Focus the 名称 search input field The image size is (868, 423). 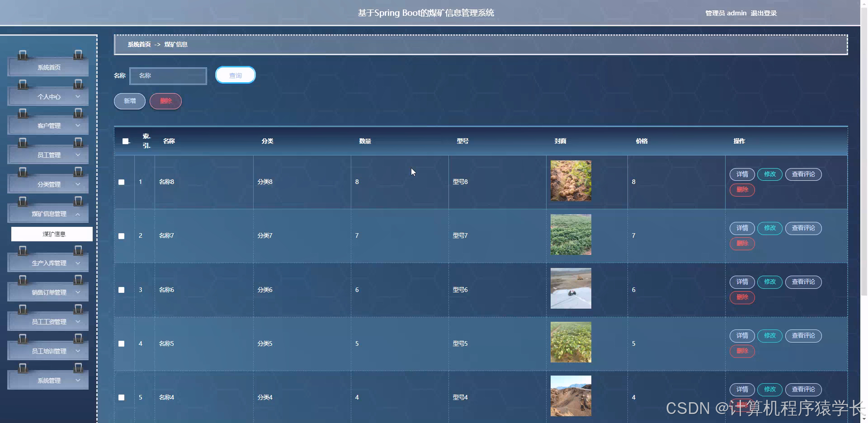click(168, 76)
